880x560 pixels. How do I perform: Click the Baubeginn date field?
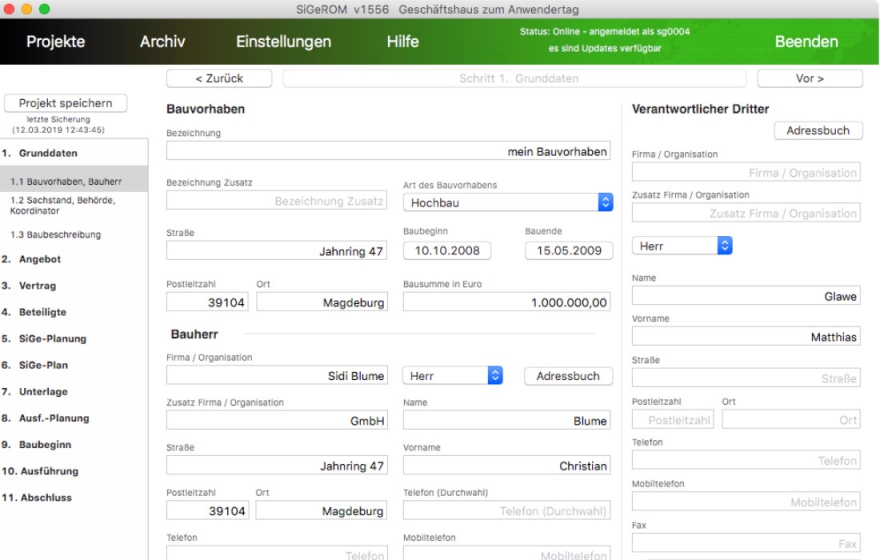447,250
